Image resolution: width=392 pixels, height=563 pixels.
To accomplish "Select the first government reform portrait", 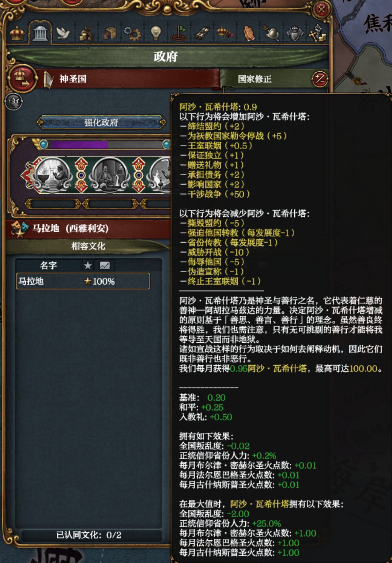I will point(53,175).
